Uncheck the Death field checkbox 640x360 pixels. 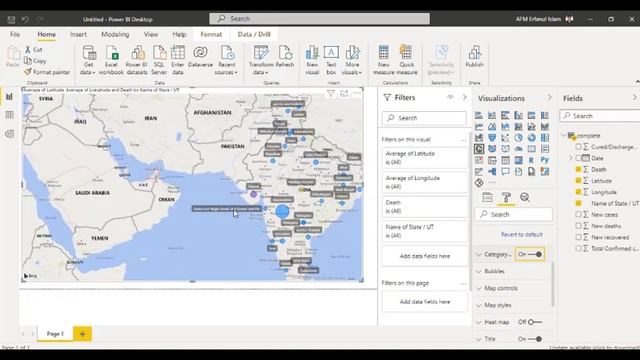tap(578, 169)
